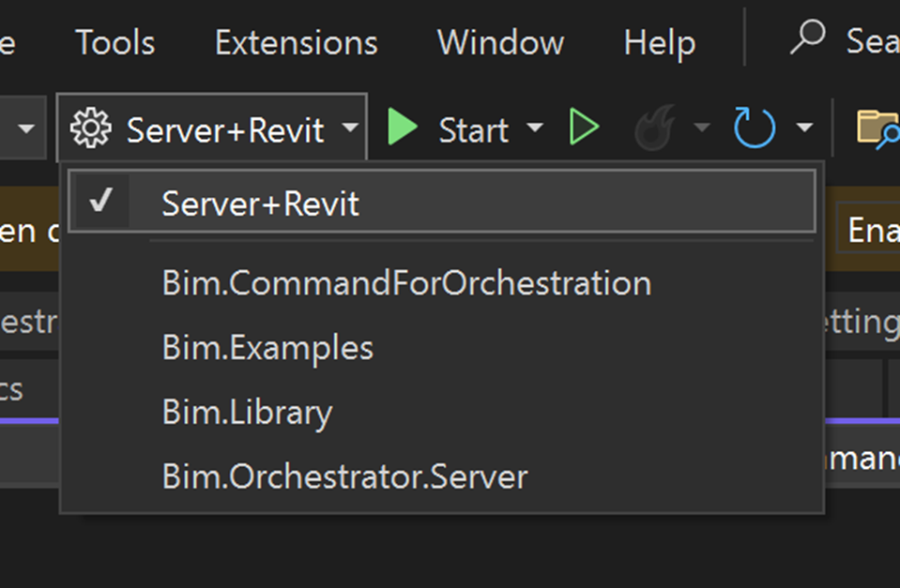Open the Tools menu

click(114, 41)
